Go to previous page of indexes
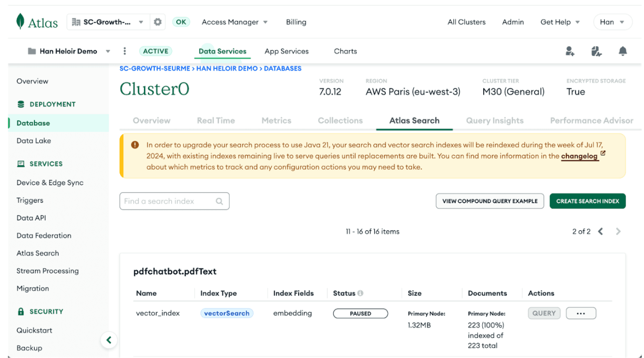 tap(601, 231)
